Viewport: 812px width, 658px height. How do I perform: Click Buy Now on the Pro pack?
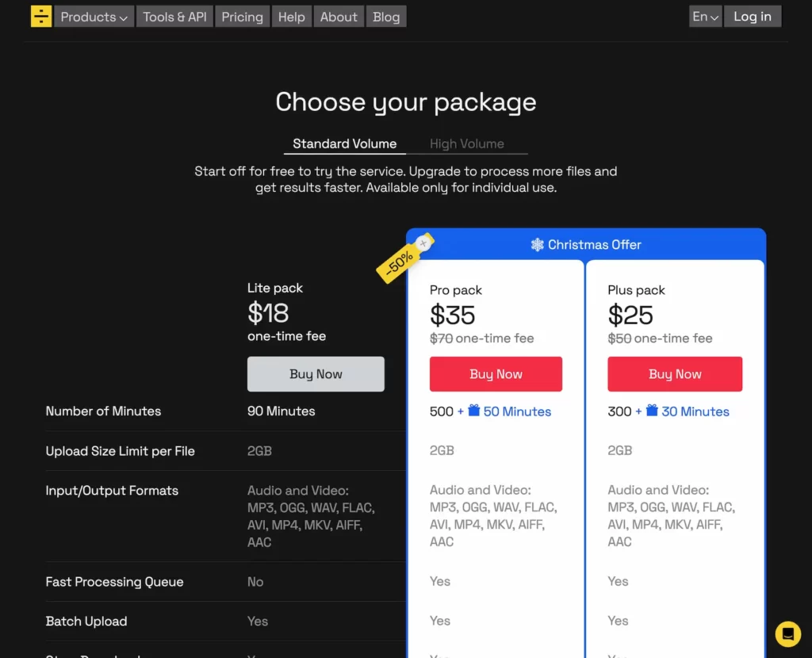click(x=496, y=373)
